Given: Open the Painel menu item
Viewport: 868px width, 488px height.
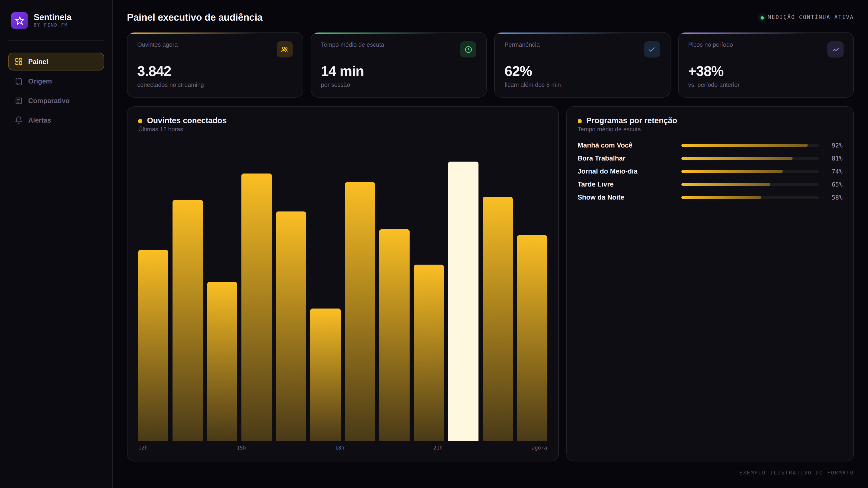Looking at the screenshot, I should [56, 62].
